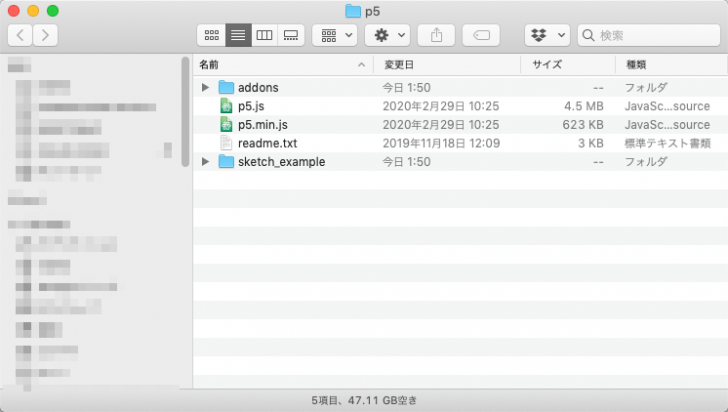The height and width of the screenshot is (412, 728).
Task: Go forward using the right arrow
Action: coord(45,35)
